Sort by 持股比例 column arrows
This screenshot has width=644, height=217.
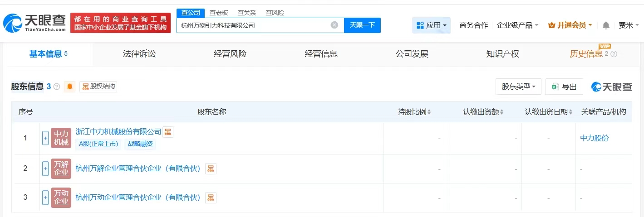[x=429, y=112]
